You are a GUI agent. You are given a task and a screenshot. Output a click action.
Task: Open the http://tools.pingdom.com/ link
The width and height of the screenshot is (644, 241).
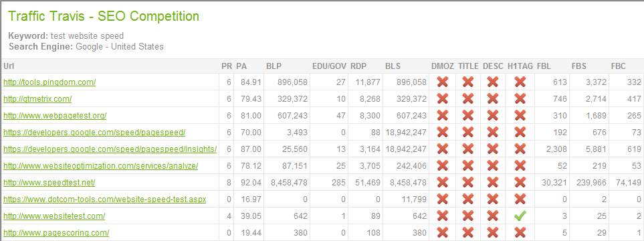coord(49,82)
